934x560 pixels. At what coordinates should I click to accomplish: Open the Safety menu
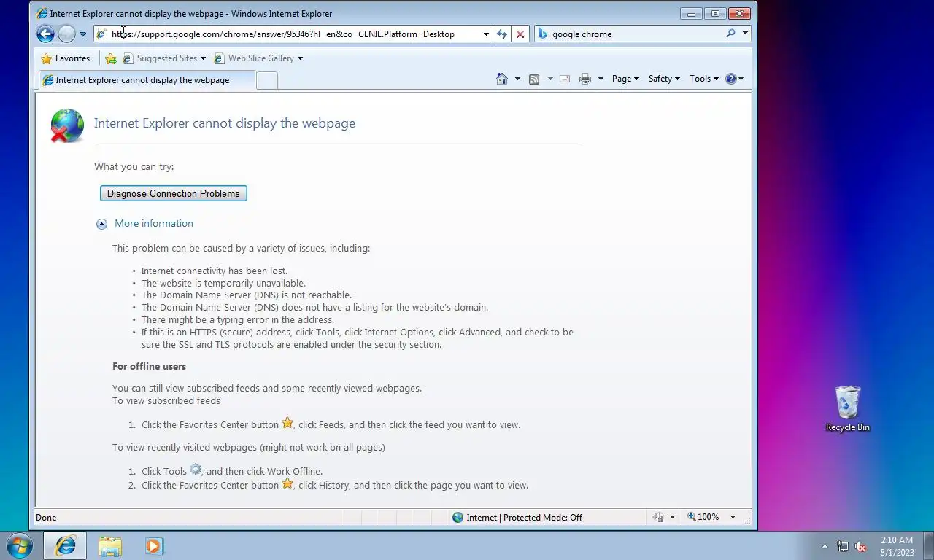click(x=664, y=79)
